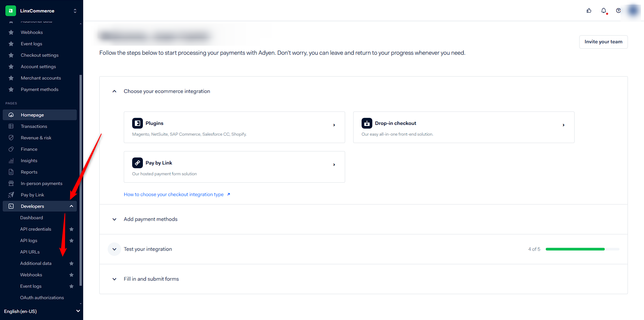644x320 pixels.
Task: Open the Transactions page
Action: coord(34,126)
